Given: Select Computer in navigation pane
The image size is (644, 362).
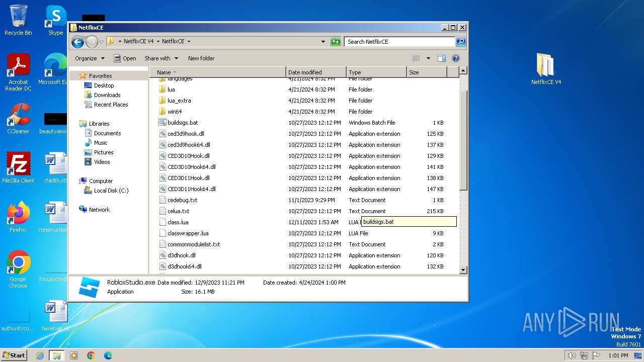Looking at the screenshot, I should pyautogui.click(x=101, y=181).
